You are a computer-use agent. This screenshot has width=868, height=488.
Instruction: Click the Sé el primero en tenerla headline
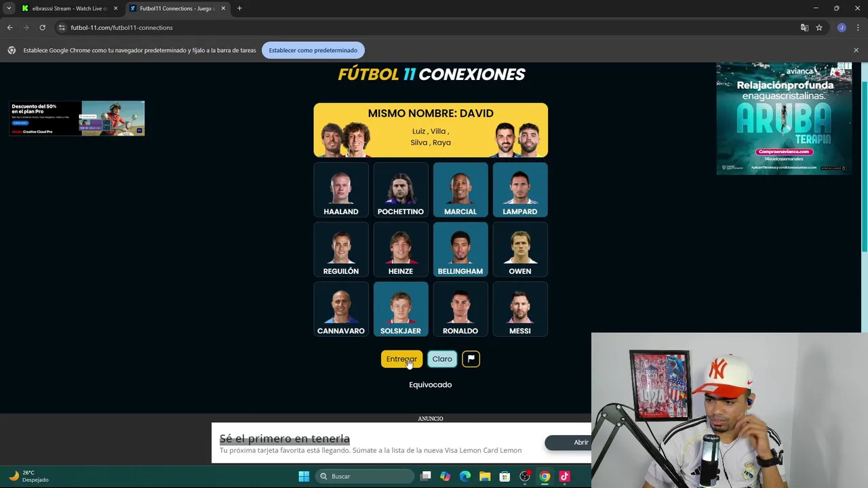(x=284, y=439)
